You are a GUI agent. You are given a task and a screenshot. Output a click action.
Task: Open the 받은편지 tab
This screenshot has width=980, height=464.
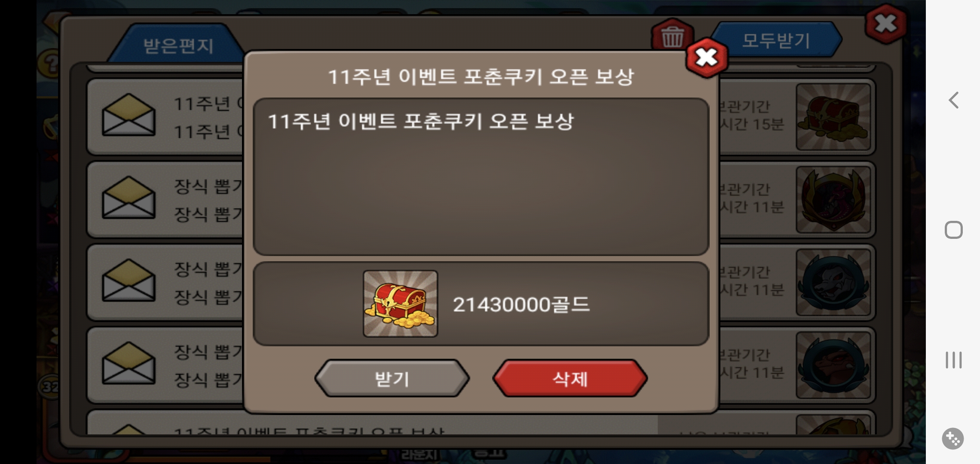[178, 45]
